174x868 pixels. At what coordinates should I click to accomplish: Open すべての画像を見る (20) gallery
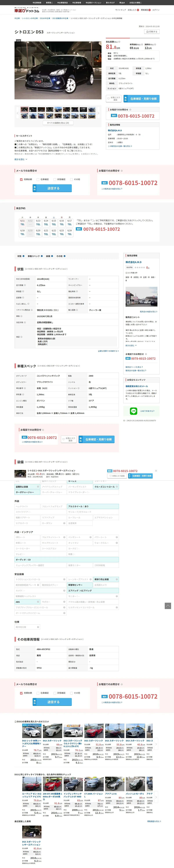tap(58, 123)
